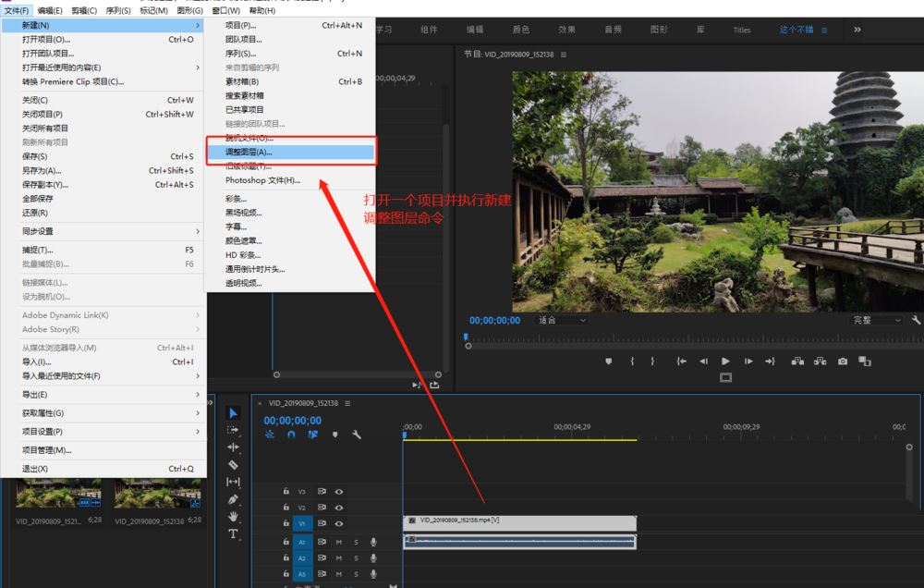The height and width of the screenshot is (588, 924).
Task: Select the Slip tool
Action: pos(234,482)
